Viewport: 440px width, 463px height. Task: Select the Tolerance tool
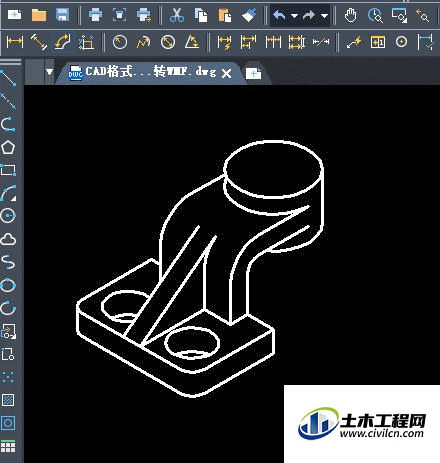coord(378,42)
